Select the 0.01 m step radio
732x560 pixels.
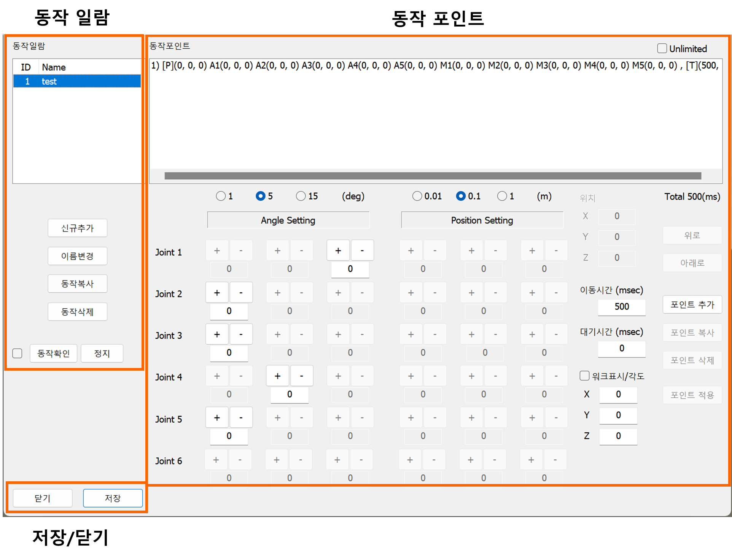click(417, 196)
